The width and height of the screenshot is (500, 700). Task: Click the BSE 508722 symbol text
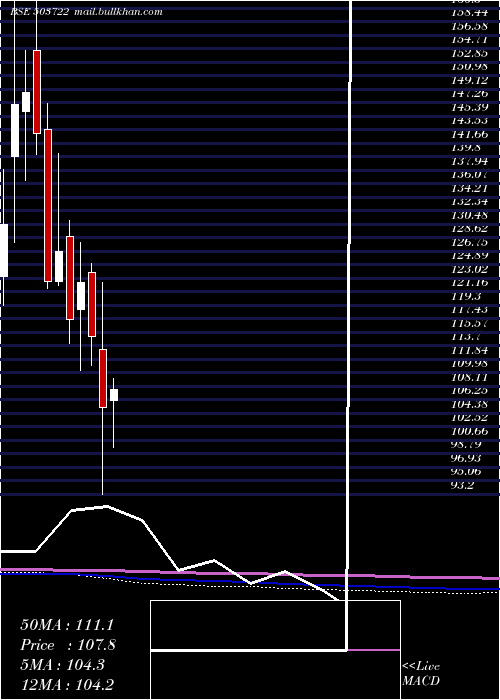tap(40, 12)
